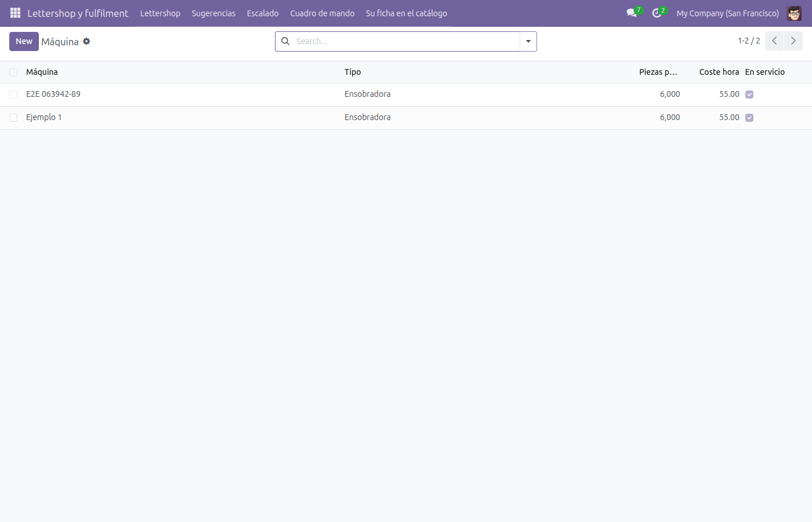Open the Escalado menu
This screenshot has width=812, height=522.
point(263,13)
